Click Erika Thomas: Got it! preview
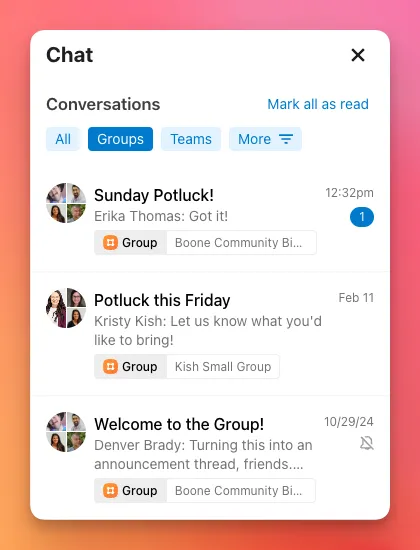This screenshot has height=550, width=420. [161, 216]
